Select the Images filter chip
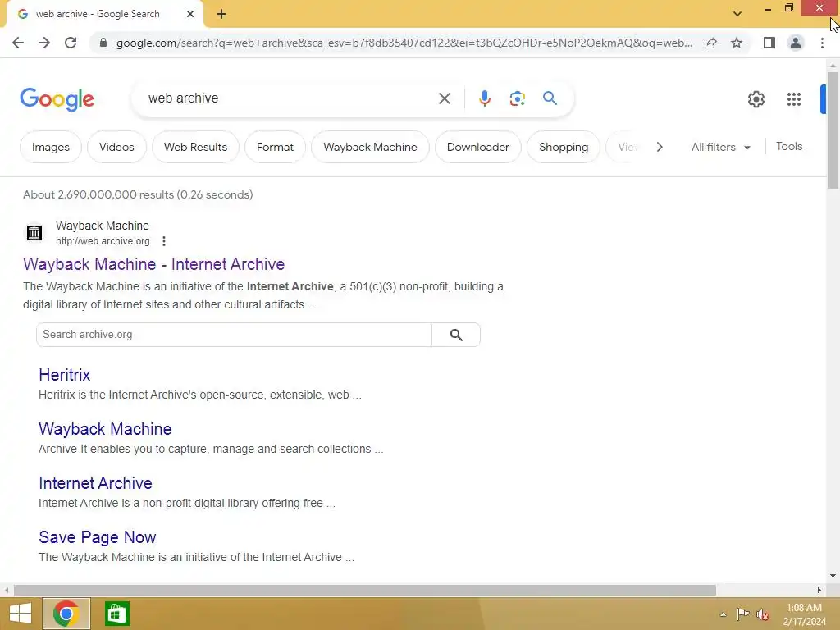Viewport: 840px width, 630px height. click(x=50, y=147)
